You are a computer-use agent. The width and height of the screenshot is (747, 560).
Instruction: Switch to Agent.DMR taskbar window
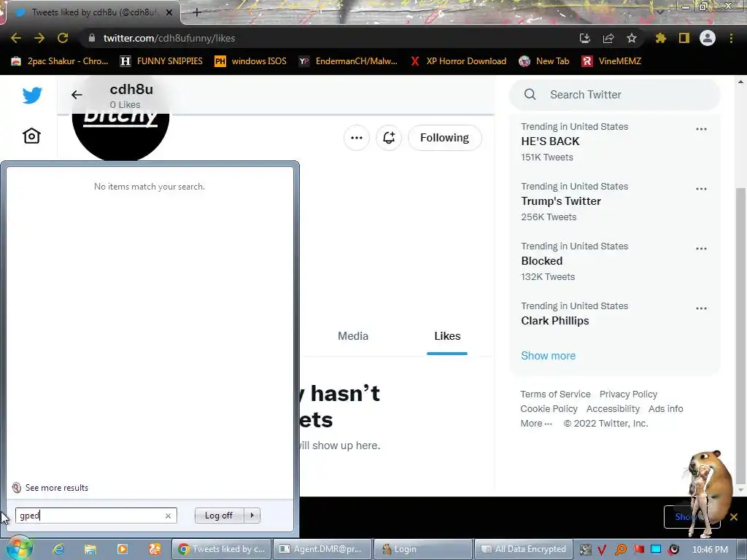coord(322,549)
